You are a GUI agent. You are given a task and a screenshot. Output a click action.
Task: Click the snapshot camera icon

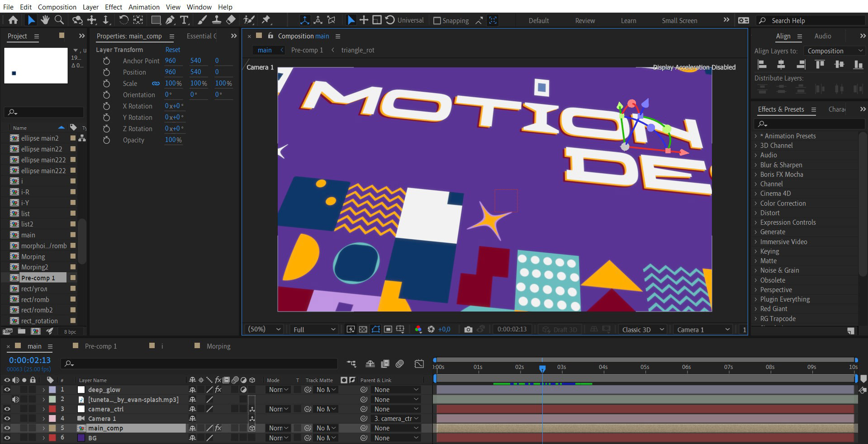tap(468, 330)
